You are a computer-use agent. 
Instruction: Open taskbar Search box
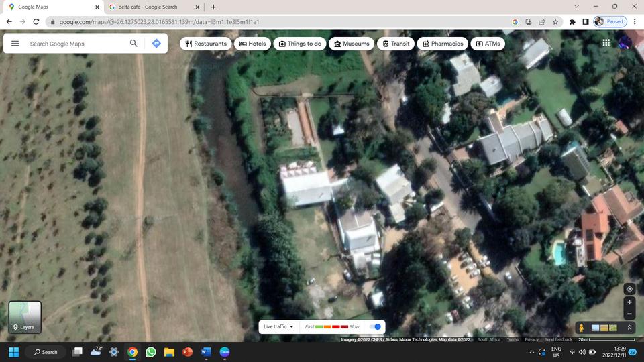[46, 352]
